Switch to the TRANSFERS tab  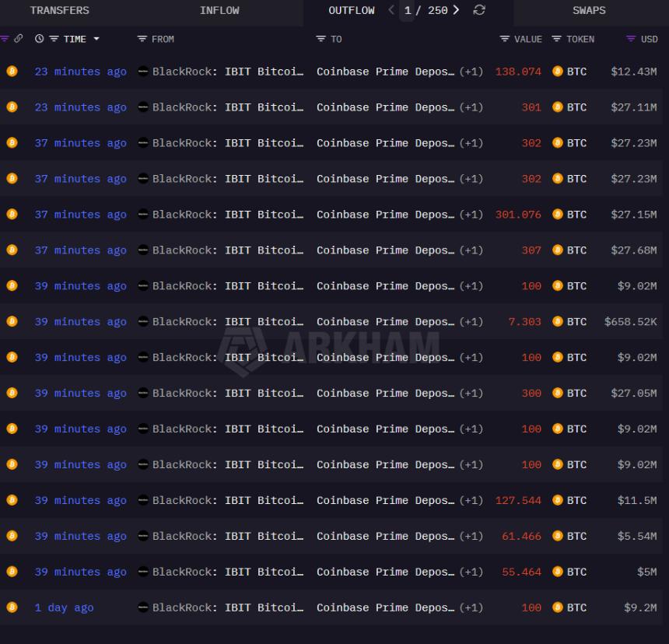coord(60,10)
